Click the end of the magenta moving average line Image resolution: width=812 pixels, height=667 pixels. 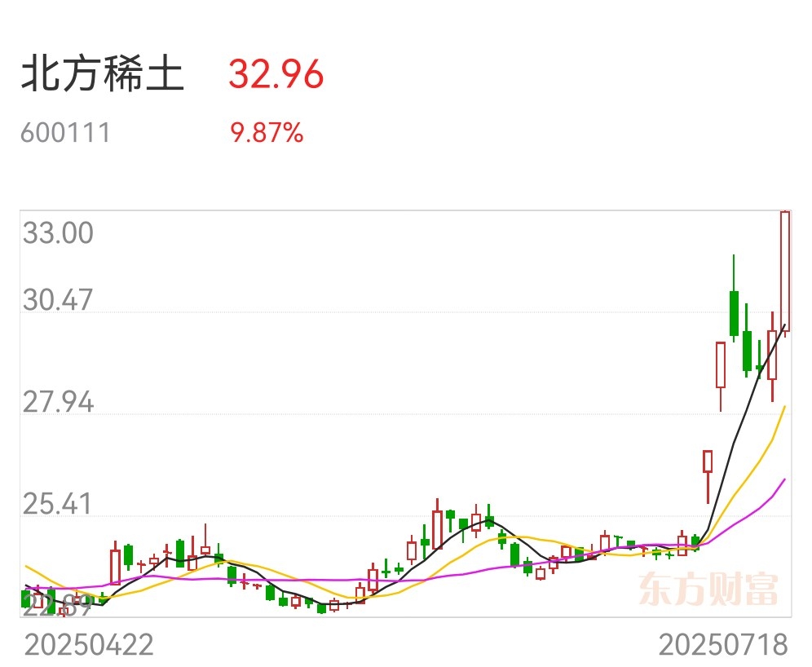point(785,479)
